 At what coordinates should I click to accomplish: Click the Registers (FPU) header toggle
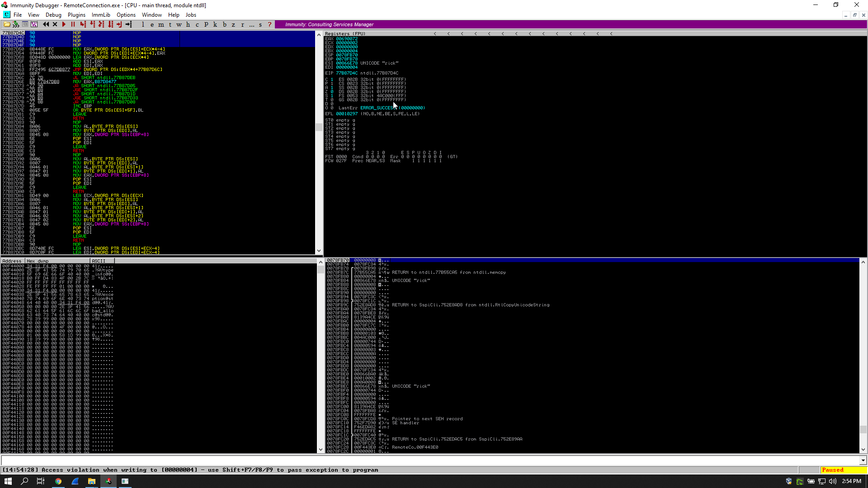pos(345,34)
